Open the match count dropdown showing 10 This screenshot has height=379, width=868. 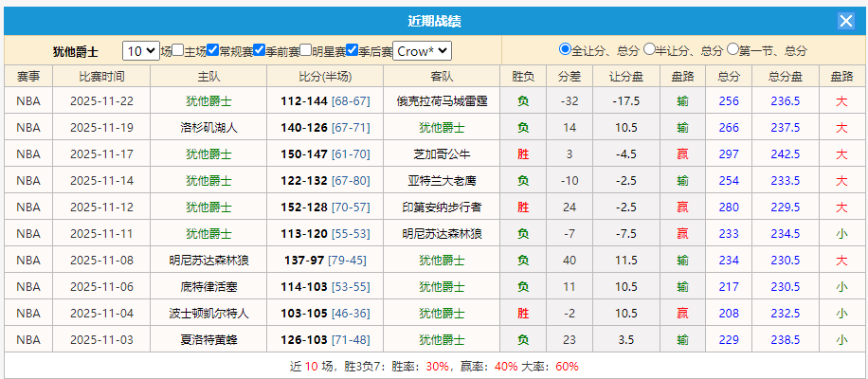pos(141,51)
